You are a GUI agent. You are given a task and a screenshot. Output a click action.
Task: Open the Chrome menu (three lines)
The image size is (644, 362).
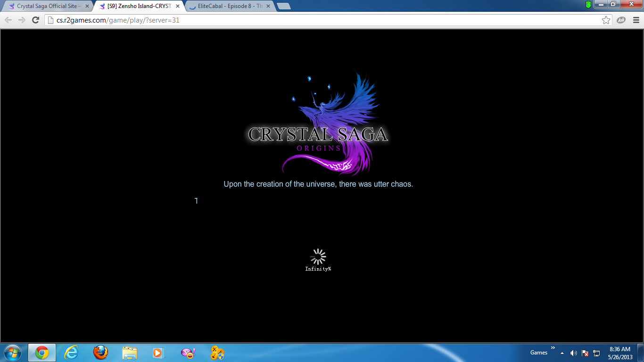click(636, 20)
